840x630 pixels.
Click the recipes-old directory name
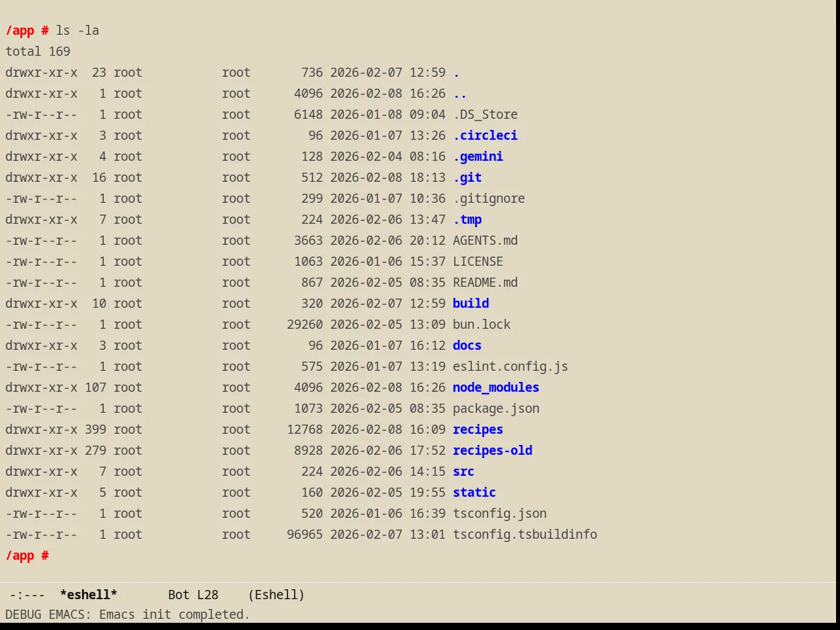click(492, 450)
